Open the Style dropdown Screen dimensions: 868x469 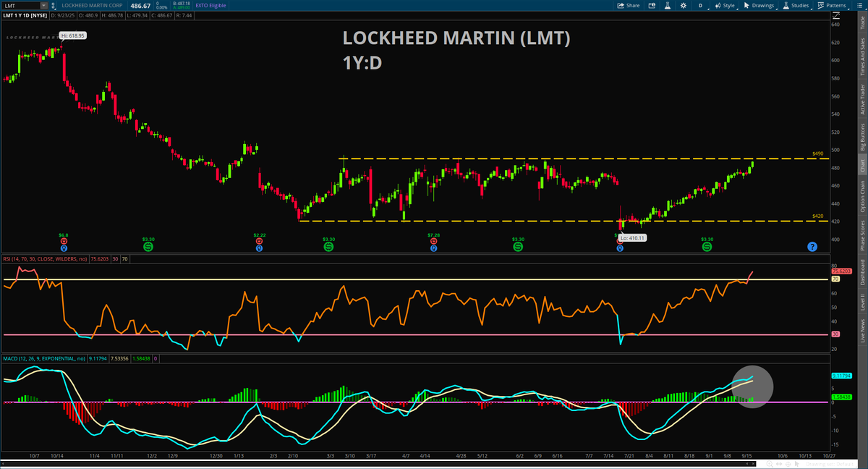(726, 5)
